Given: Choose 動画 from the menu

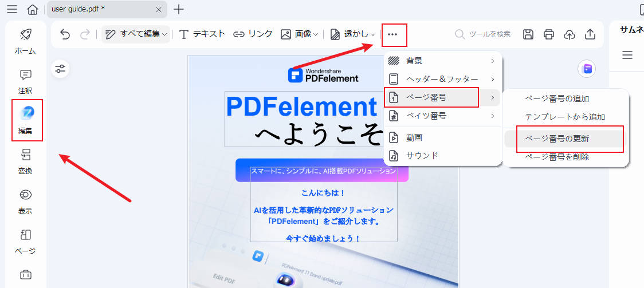Looking at the screenshot, I should (442, 137).
